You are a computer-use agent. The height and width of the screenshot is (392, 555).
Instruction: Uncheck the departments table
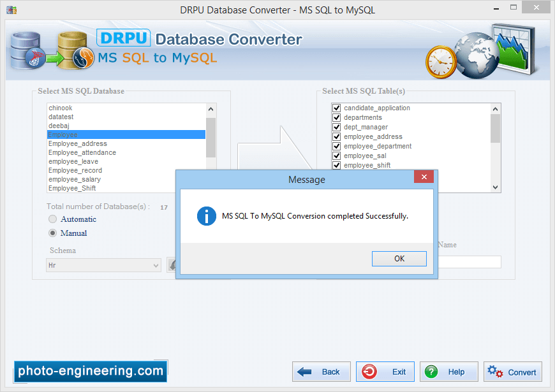(337, 117)
